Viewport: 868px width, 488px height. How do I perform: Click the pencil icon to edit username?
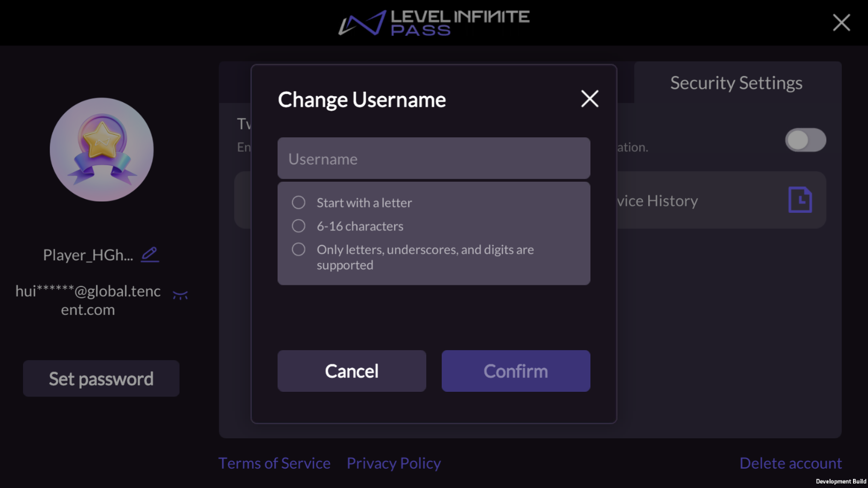point(150,254)
